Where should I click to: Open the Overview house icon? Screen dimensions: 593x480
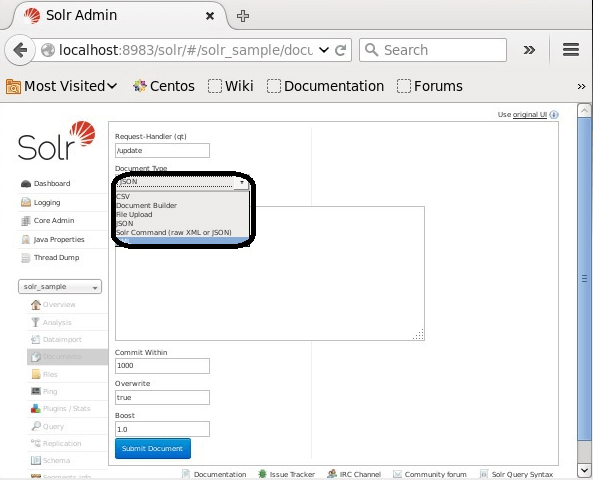coord(36,304)
